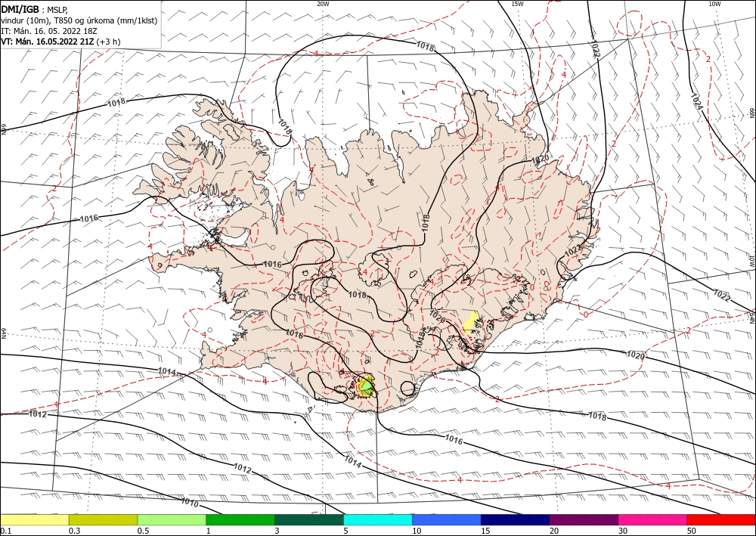This screenshot has height=536, width=756.
Task: Click the "IT: Mán. 16. 05. 2022 18Z" line
Action: pos(49,31)
